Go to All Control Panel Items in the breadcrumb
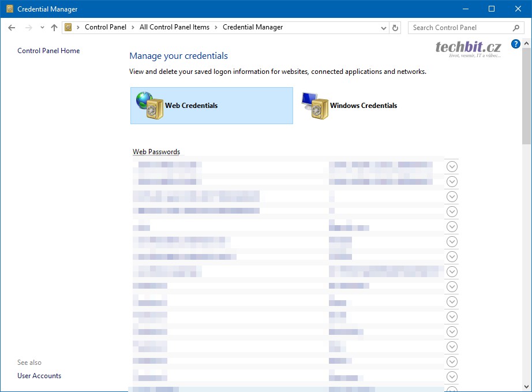Viewport: 532px width, 392px height. (x=174, y=28)
